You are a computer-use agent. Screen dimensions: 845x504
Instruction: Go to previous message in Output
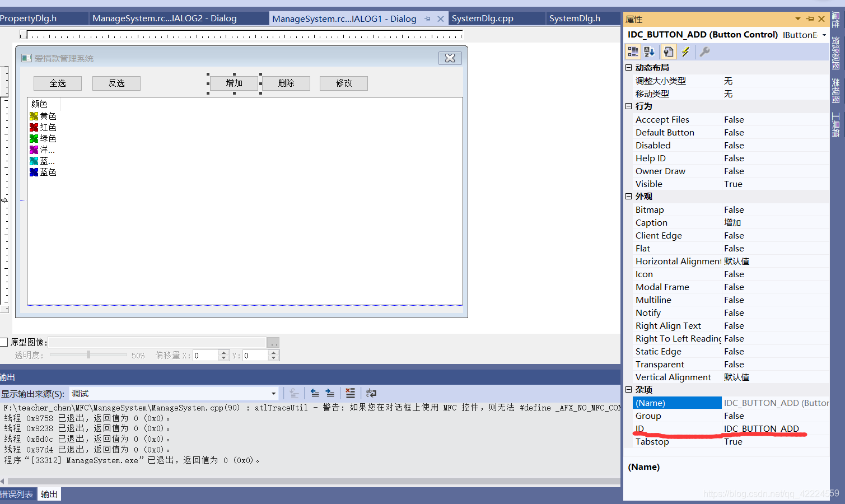click(x=315, y=393)
